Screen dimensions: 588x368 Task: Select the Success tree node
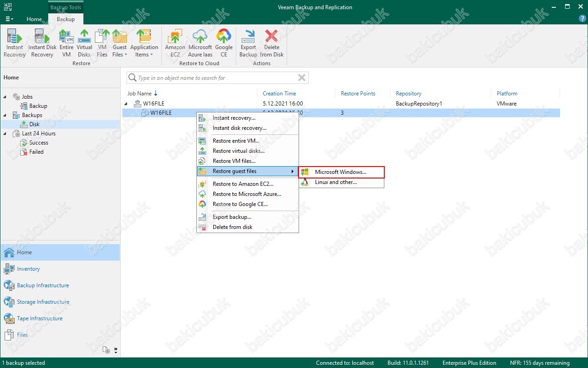pos(39,143)
